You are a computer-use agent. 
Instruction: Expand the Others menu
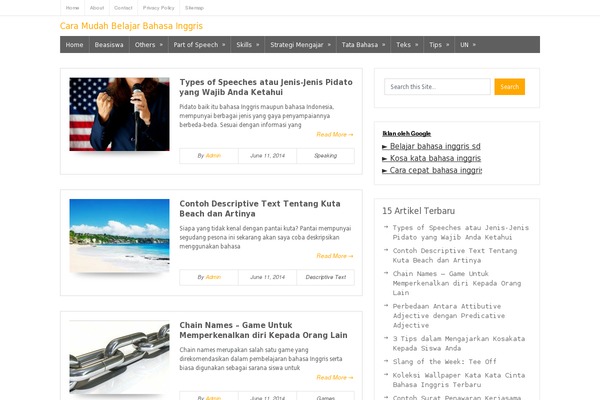coord(148,45)
